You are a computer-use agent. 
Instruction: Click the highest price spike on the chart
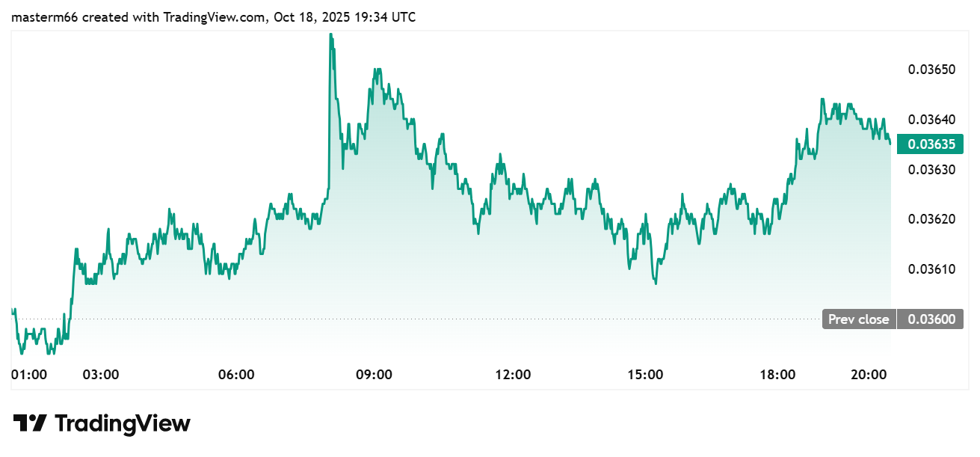tap(330, 34)
